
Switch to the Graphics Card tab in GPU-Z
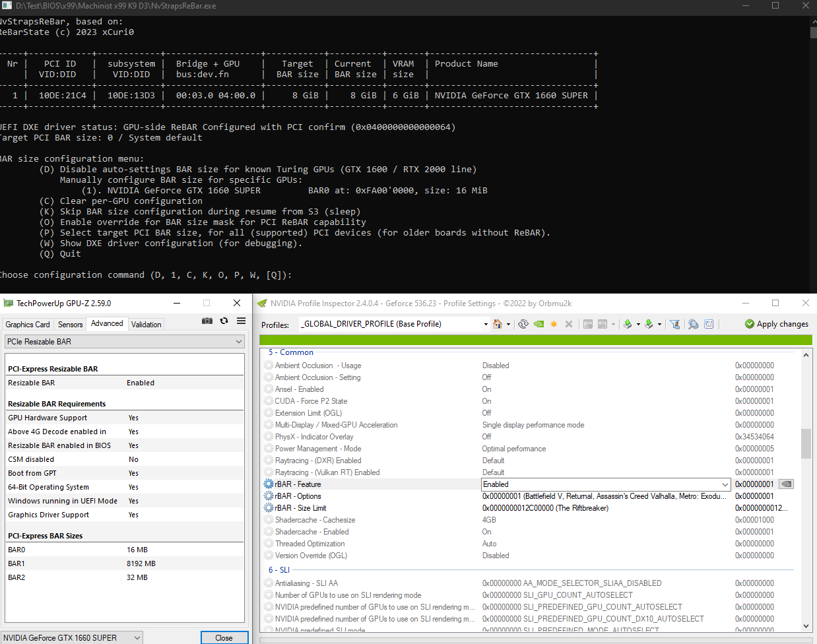(28, 325)
